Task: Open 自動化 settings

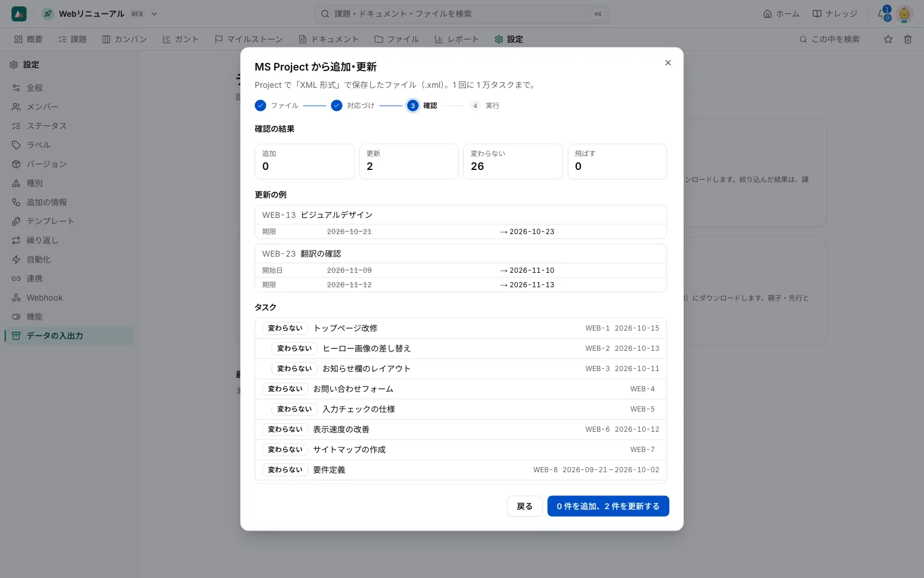Action: coord(69,260)
